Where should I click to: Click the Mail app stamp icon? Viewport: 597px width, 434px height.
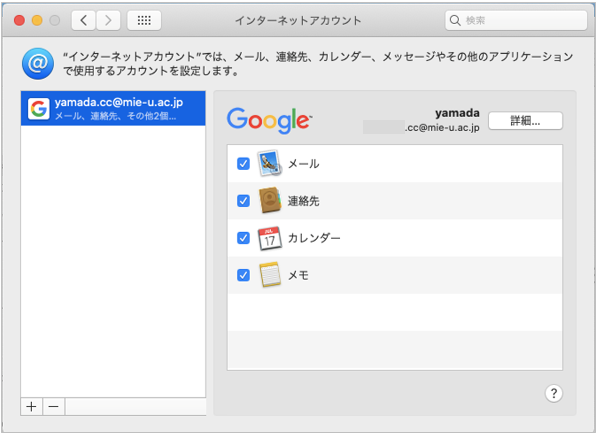(x=270, y=163)
